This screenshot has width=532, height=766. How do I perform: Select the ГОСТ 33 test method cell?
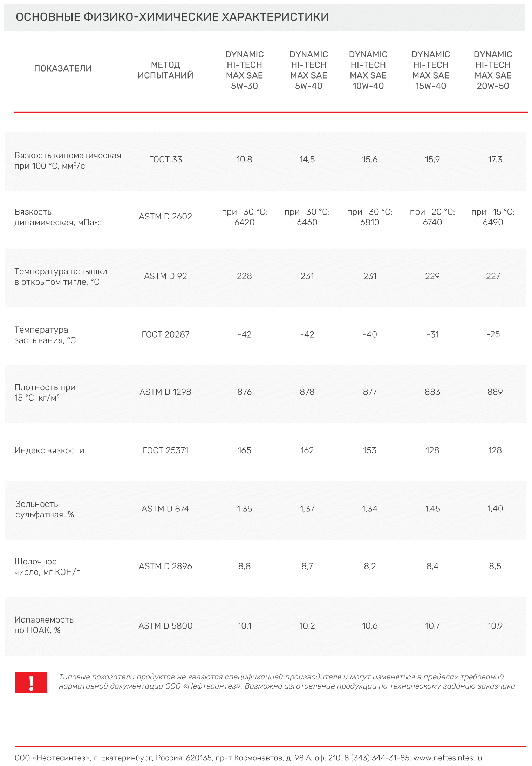click(x=165, y=160)
